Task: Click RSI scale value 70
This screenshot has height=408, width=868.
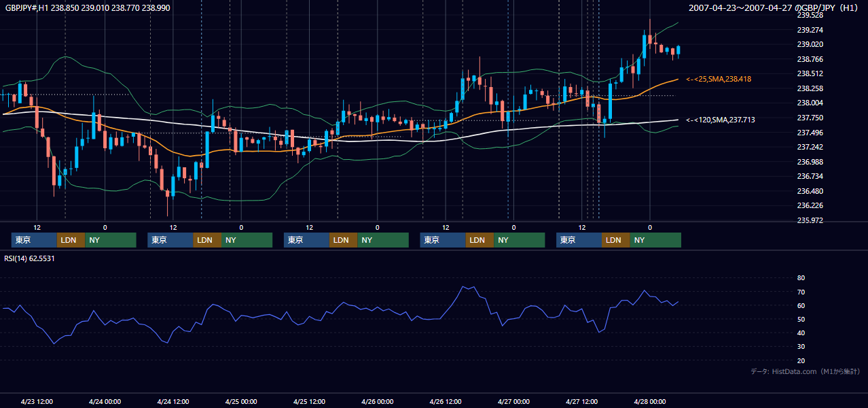Action: click(x=801, y=292)
